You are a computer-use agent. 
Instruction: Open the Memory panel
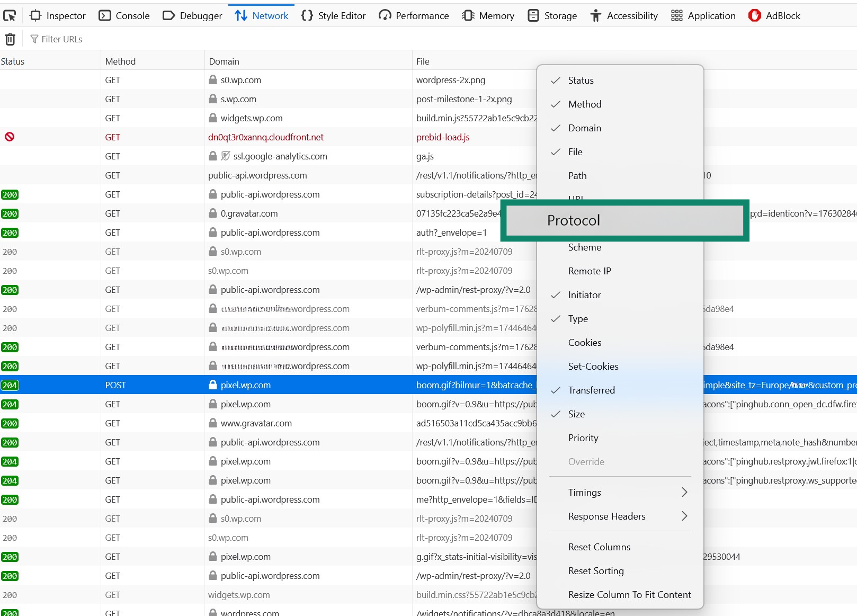(488, 15)
